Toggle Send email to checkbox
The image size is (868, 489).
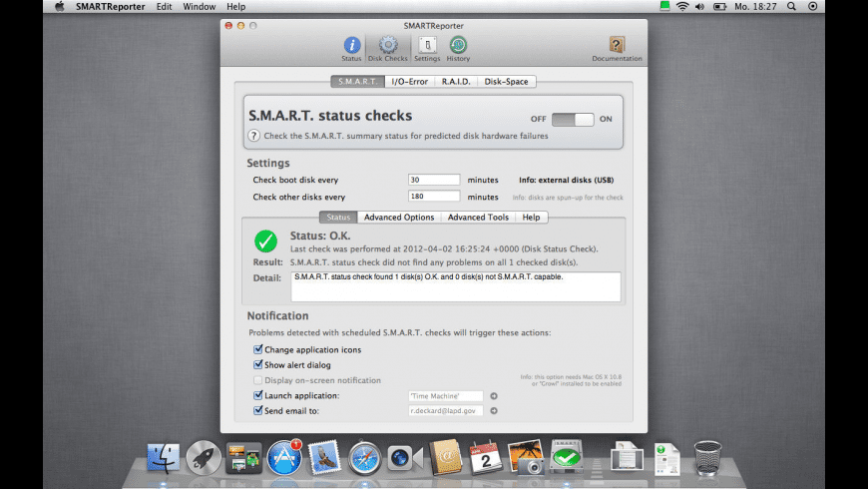click(258, 410)
